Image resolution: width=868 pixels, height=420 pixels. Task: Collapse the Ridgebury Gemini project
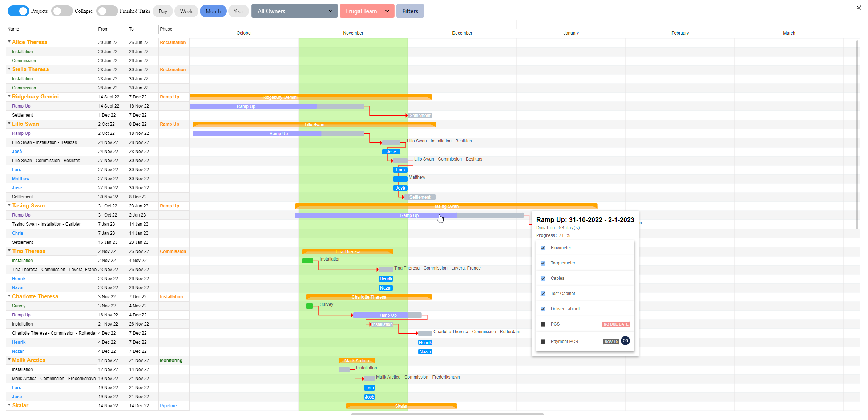[9, 96]
